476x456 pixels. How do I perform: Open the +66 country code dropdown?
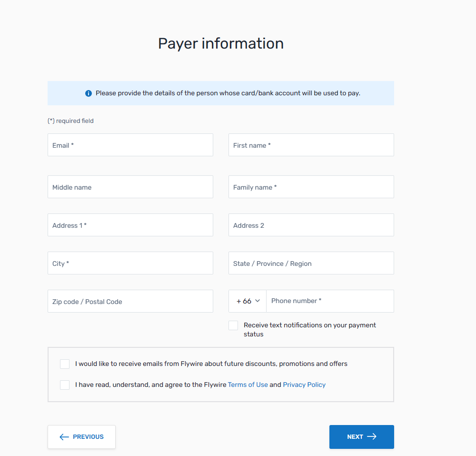[248, 301]
